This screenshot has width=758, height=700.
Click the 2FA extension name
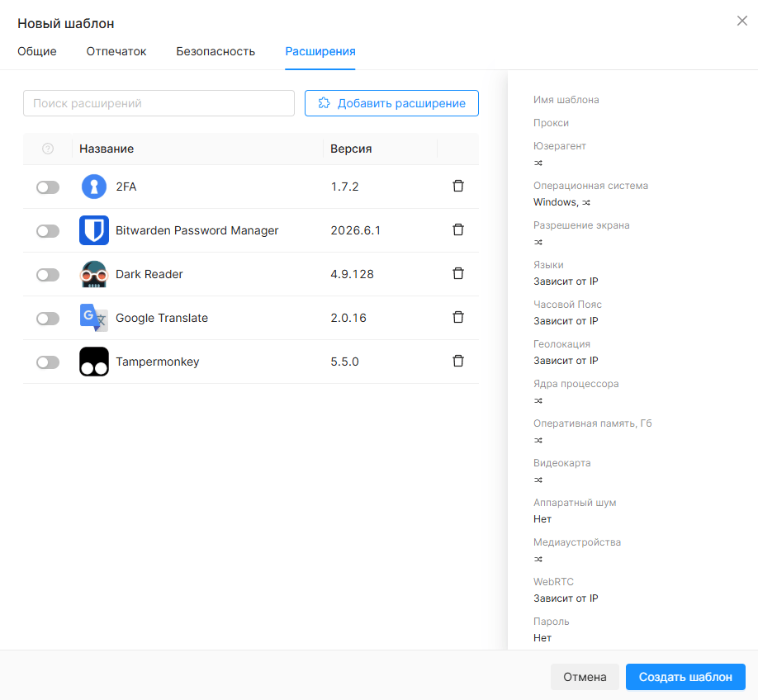126,187
